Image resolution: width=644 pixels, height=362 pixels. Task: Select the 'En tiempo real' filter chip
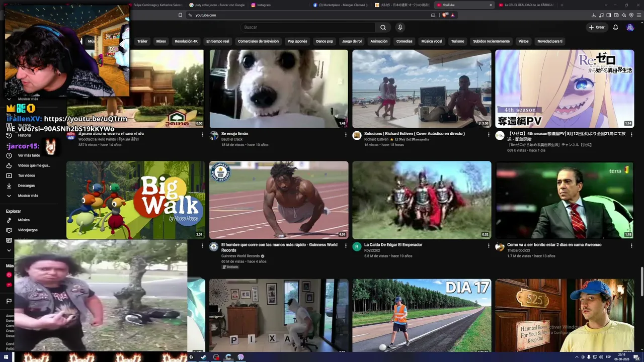click(217, 41)
